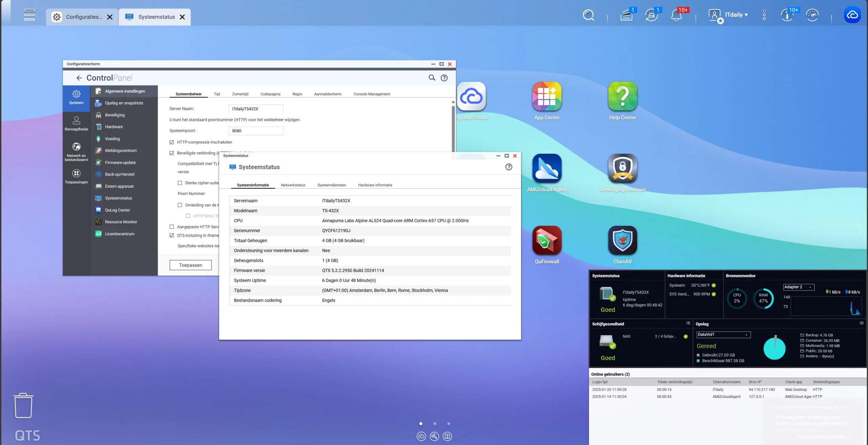The image size is (868, 445).
Task: Open the Zomertijd tab in Control Panel
Action: tap(240, 94)
